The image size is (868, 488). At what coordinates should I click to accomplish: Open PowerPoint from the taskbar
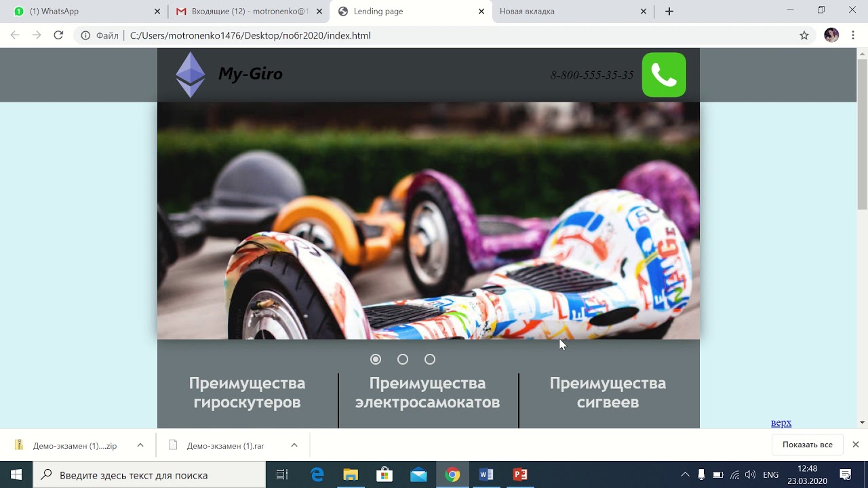tap(520, 474)
